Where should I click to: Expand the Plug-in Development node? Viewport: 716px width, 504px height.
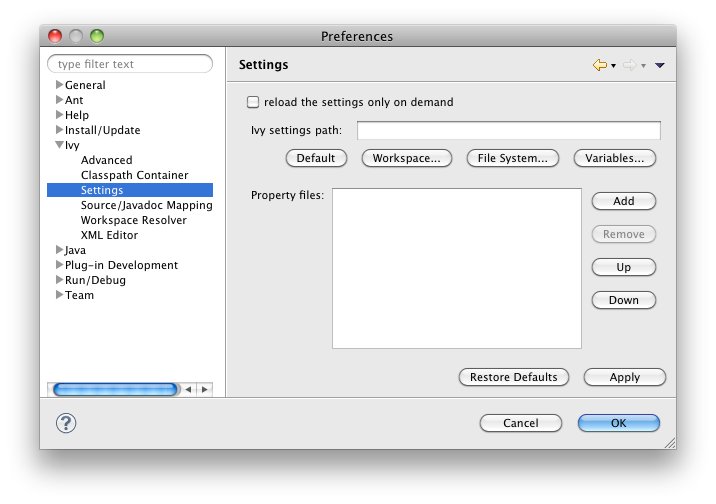[60, 265]
